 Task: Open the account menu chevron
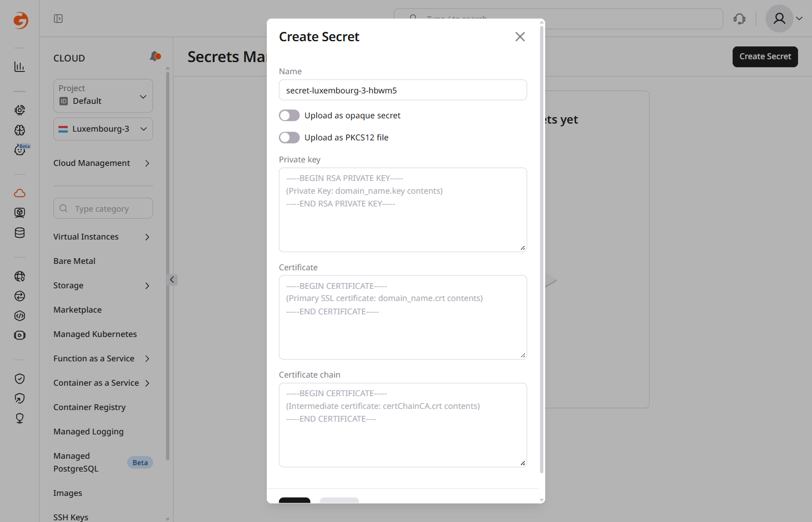pos(799,19)
